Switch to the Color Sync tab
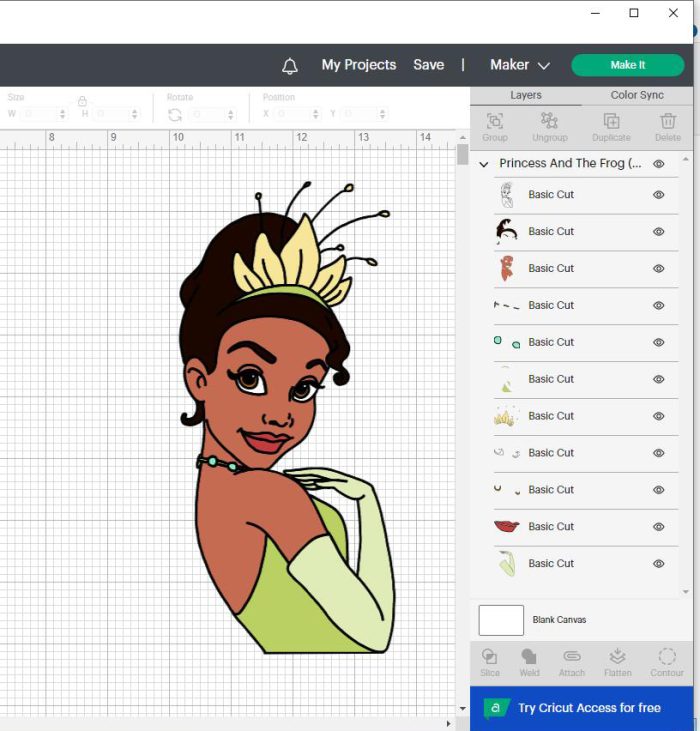Screen dimensions: 700x731 [637, 95]
